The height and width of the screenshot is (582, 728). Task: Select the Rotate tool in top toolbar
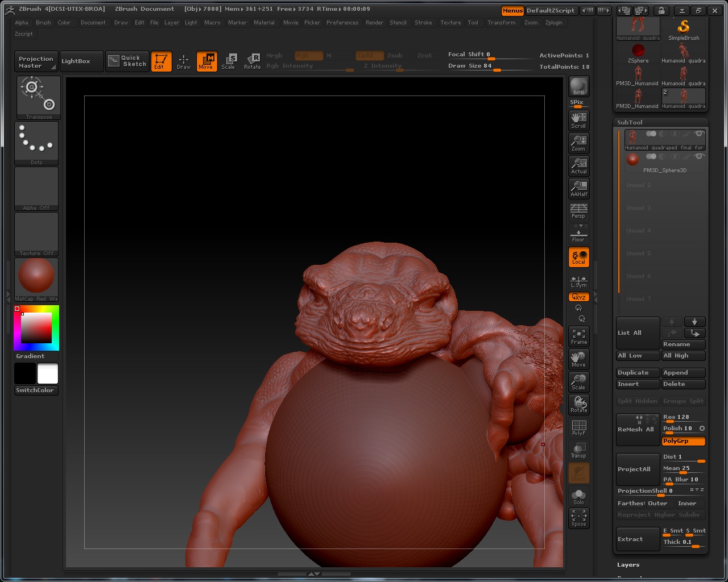(x=252, y=61)
